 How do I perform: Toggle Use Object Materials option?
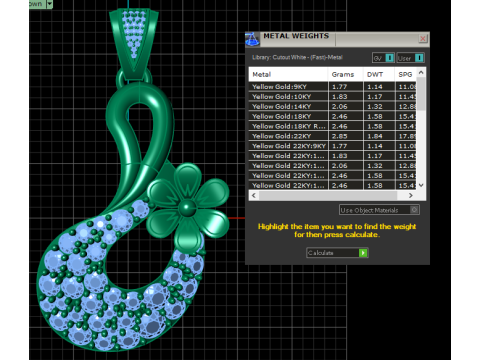(x=379, y=210)
